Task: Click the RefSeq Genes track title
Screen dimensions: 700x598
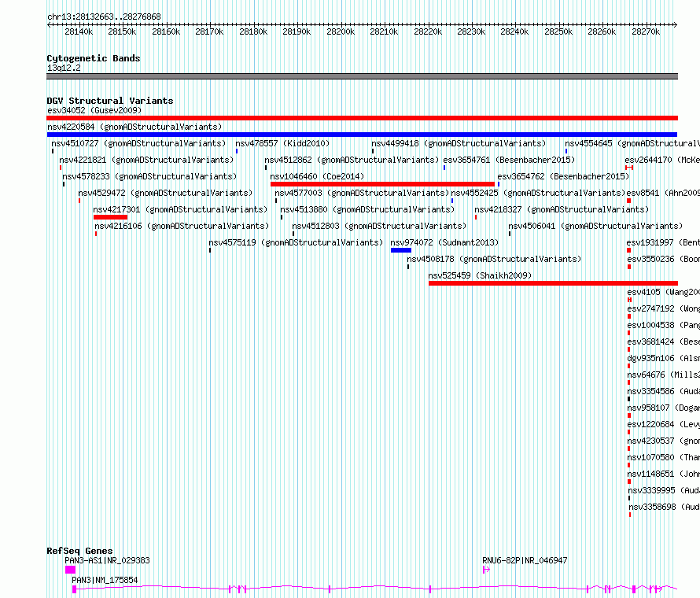Action: tap(79, 551)
